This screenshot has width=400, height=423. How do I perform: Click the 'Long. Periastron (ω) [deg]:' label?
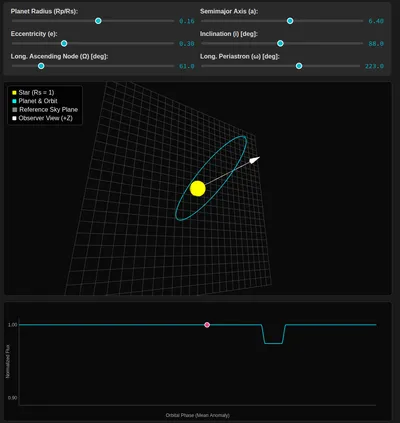(240, 56)
